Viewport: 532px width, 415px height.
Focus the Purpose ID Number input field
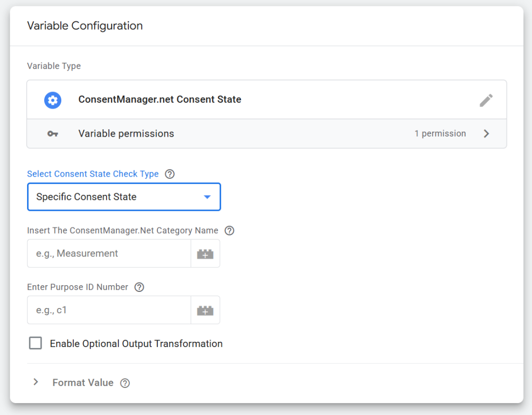(109, 310)
